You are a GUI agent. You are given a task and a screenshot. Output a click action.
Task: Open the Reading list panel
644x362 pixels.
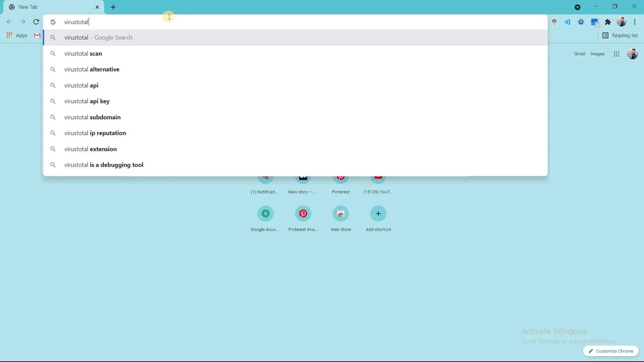[620, 36]
